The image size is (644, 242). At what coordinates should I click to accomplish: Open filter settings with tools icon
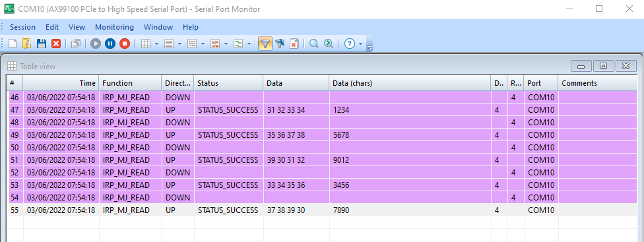point(280,44)
